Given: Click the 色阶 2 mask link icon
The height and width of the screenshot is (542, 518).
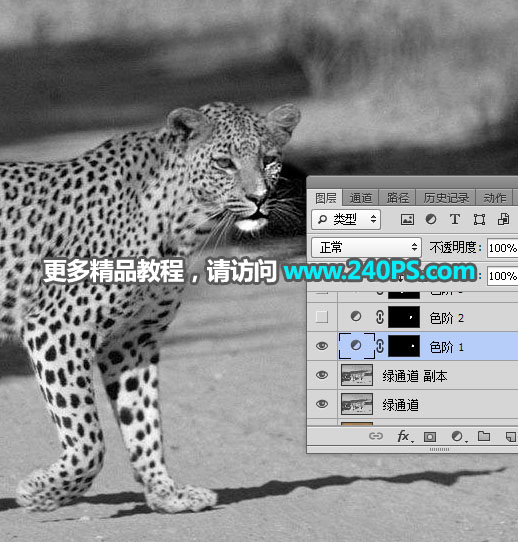Looking at the screenshot, I should tap(380, 317).
